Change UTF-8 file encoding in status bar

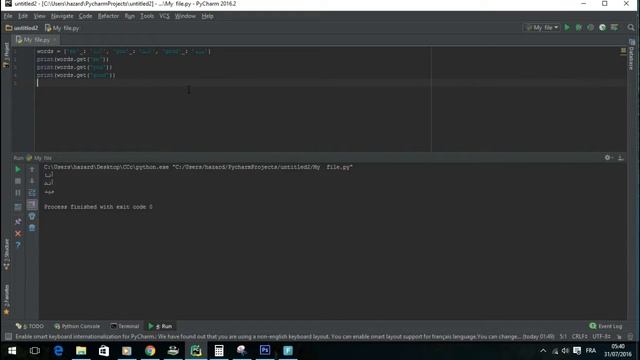(x=602, y=336)
